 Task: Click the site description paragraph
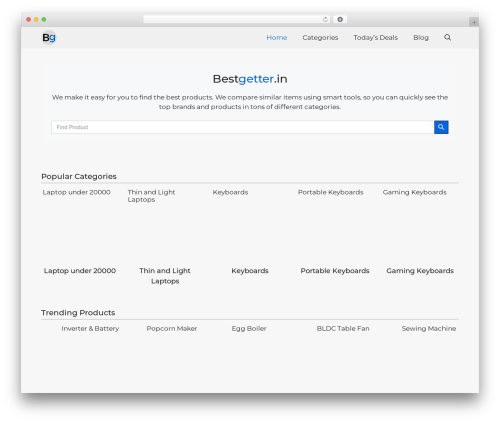coord(250,102)
